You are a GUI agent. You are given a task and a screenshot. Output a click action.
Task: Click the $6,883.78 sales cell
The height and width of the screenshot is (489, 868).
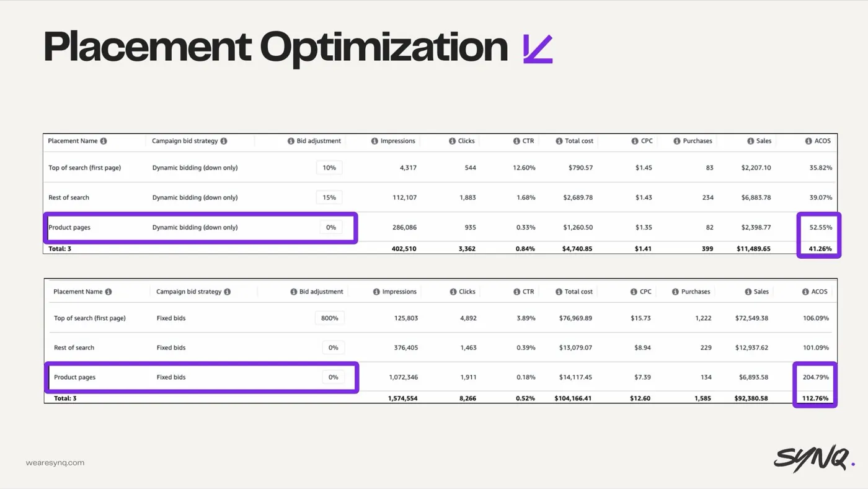coord(755,197)
